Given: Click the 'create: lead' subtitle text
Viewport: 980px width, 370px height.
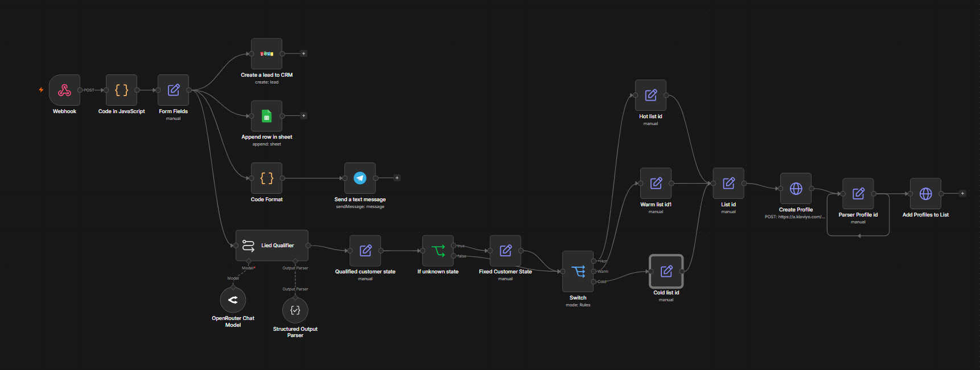Looking at the screenshot, I should (x=266, y=82).
